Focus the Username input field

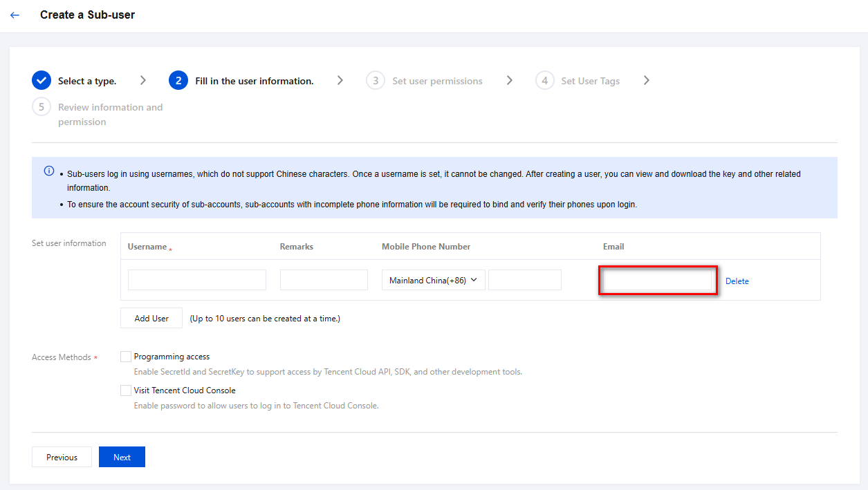click(x=197, y=280)
